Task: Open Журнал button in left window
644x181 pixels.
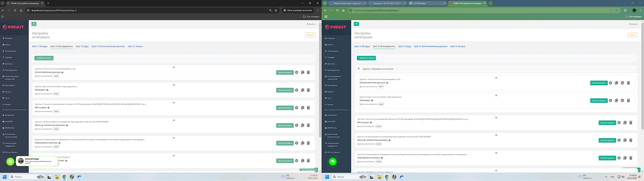Action: pos(310,35)
